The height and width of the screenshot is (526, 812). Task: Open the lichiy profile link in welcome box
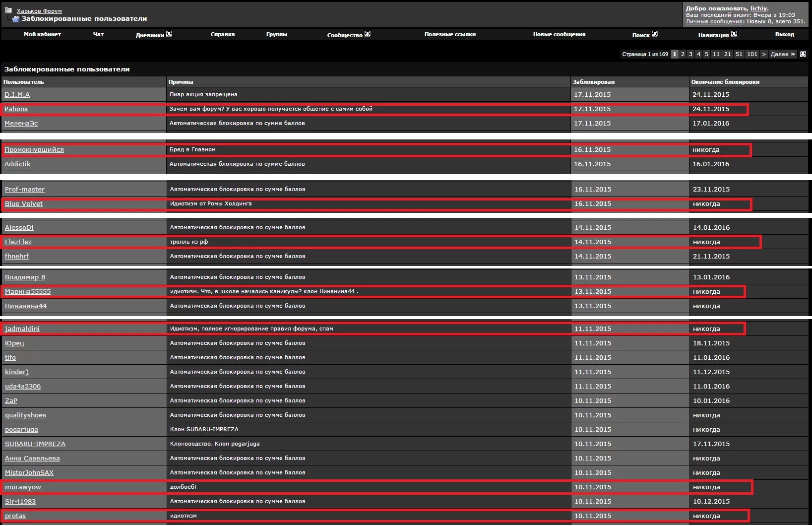point(758,8)
